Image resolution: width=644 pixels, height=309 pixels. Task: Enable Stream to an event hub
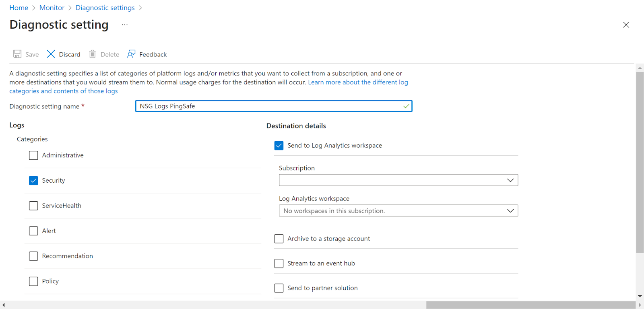click(279, 264)
